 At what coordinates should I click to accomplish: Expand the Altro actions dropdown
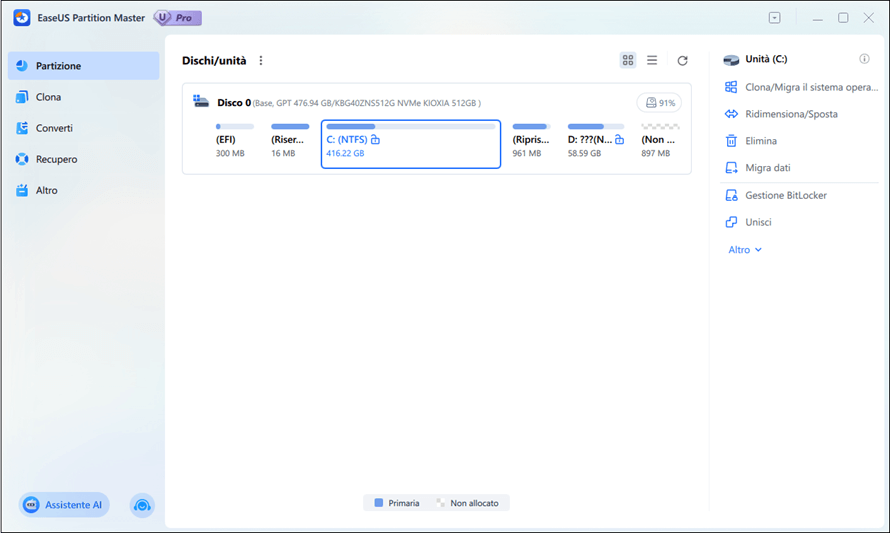[745, 250]
